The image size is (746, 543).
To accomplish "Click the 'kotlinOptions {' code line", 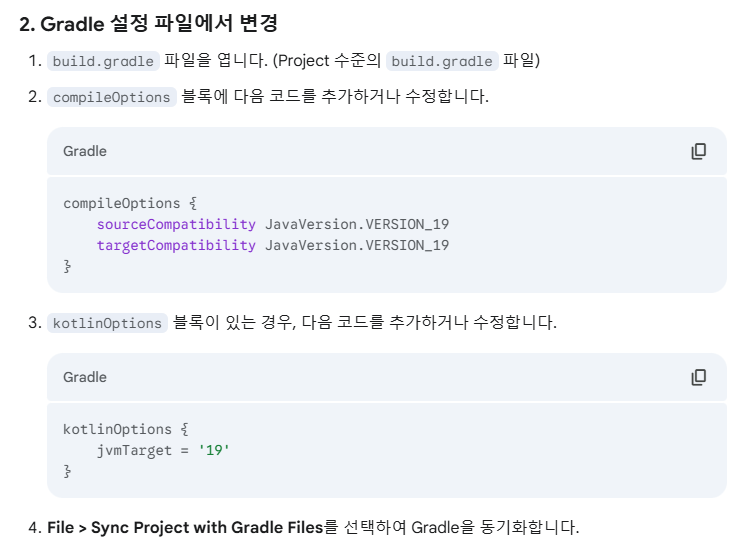I will coord(126,429).
